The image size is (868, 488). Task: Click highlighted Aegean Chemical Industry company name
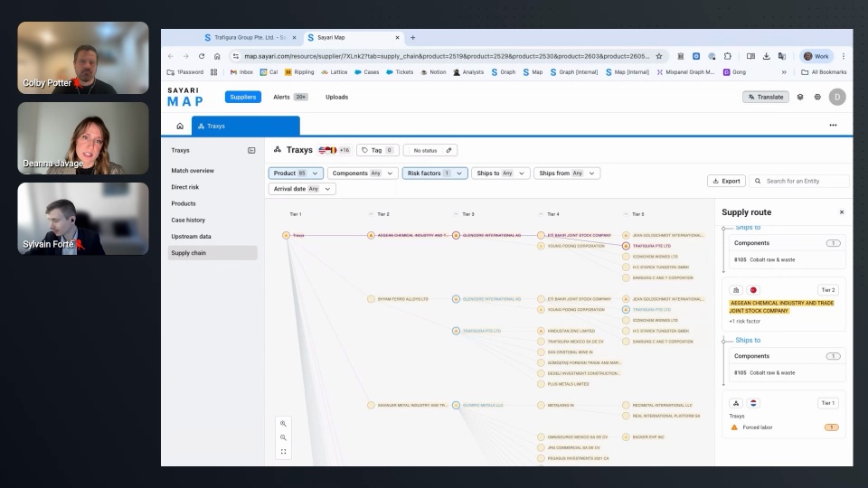(781, 307)
